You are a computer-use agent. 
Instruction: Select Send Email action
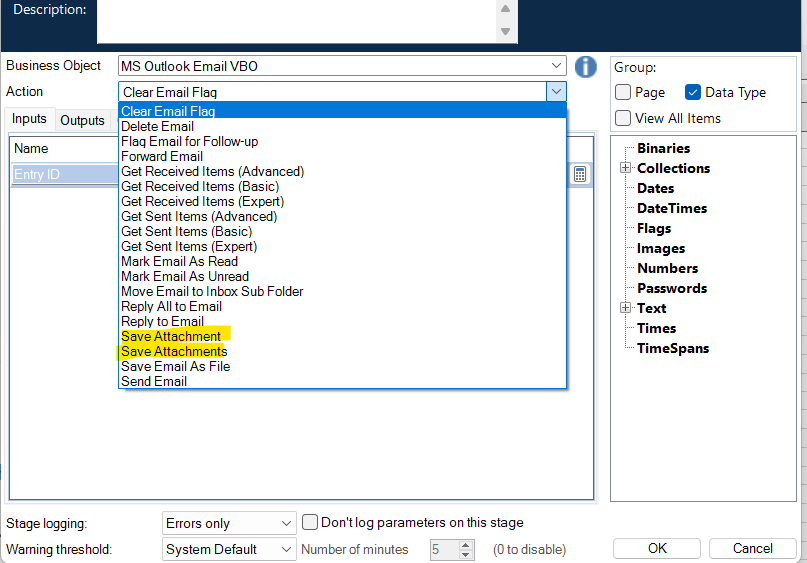pyautogui.click(x=342, y=381)
